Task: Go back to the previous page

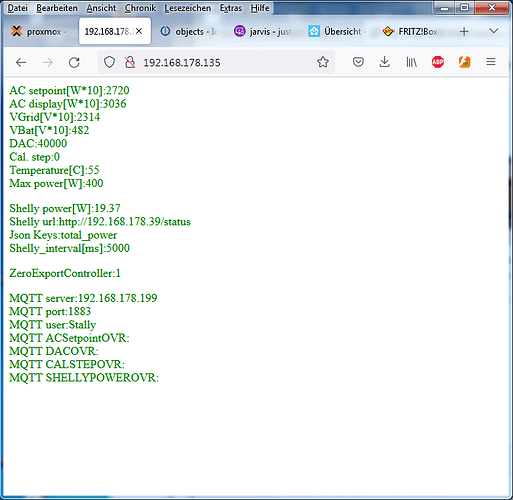Action: pyautogui.click(x=21, y=62)
